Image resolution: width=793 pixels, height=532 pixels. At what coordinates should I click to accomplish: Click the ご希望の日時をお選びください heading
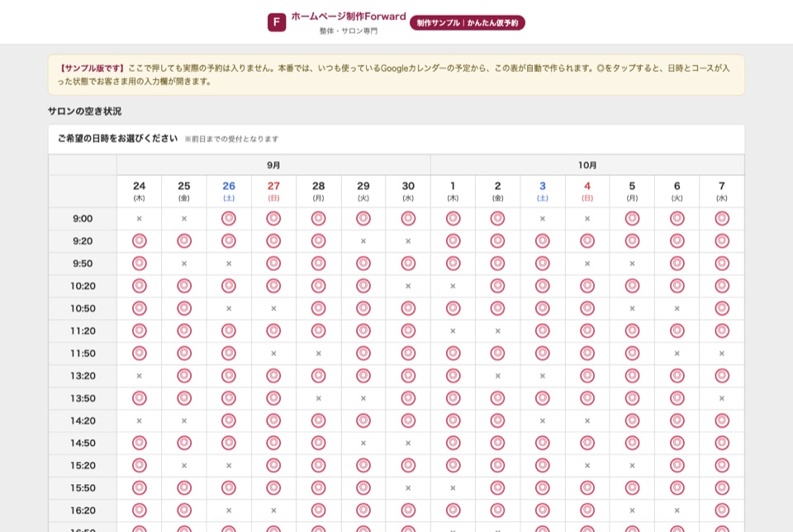coord(117,138)
